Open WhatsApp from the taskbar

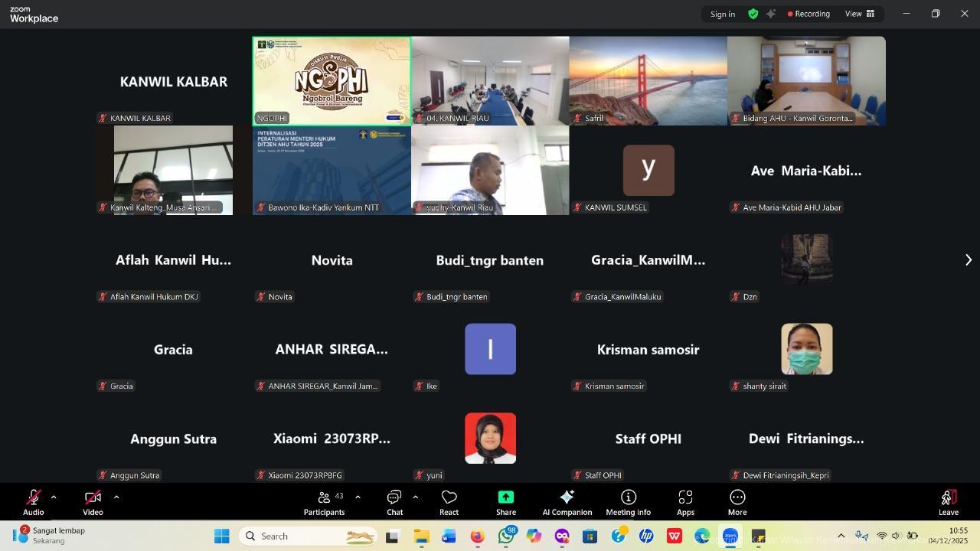point(505,536)
